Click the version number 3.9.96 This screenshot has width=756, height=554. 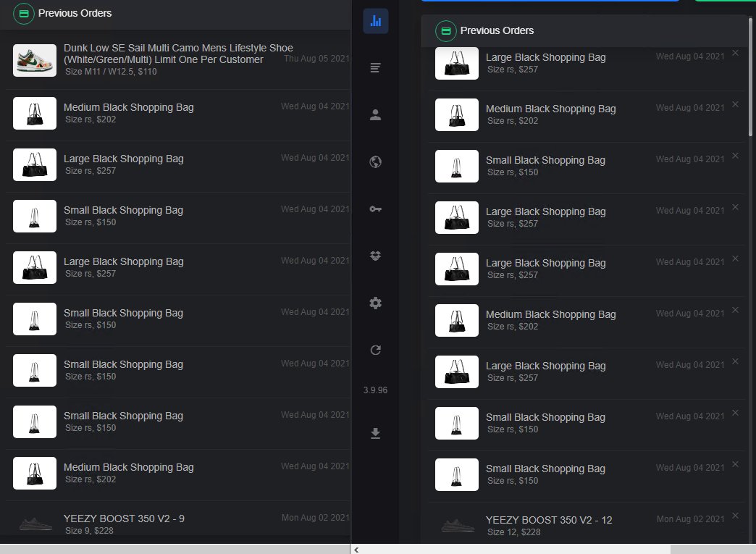click(x=375, y=390)
